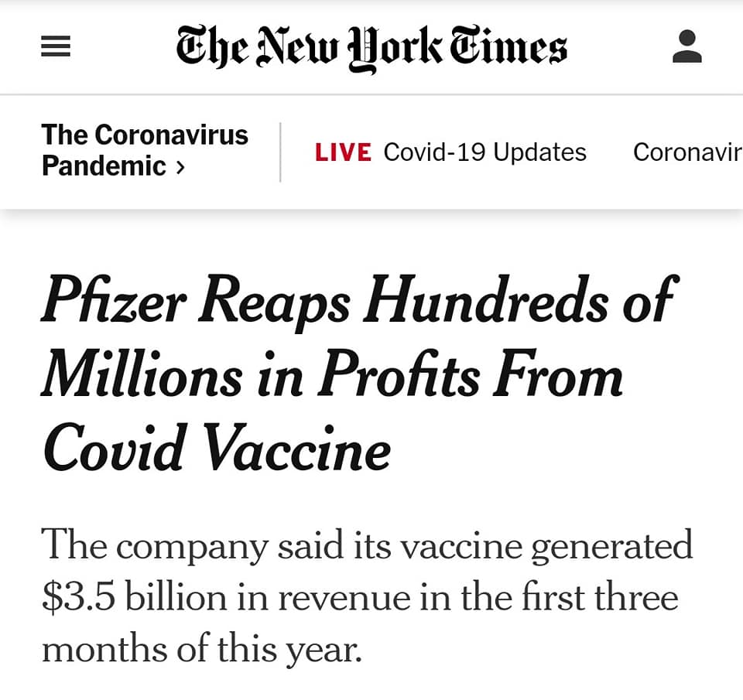Click the word 'Updates' in navigation
743x700 pixels.
coord(539,152)
